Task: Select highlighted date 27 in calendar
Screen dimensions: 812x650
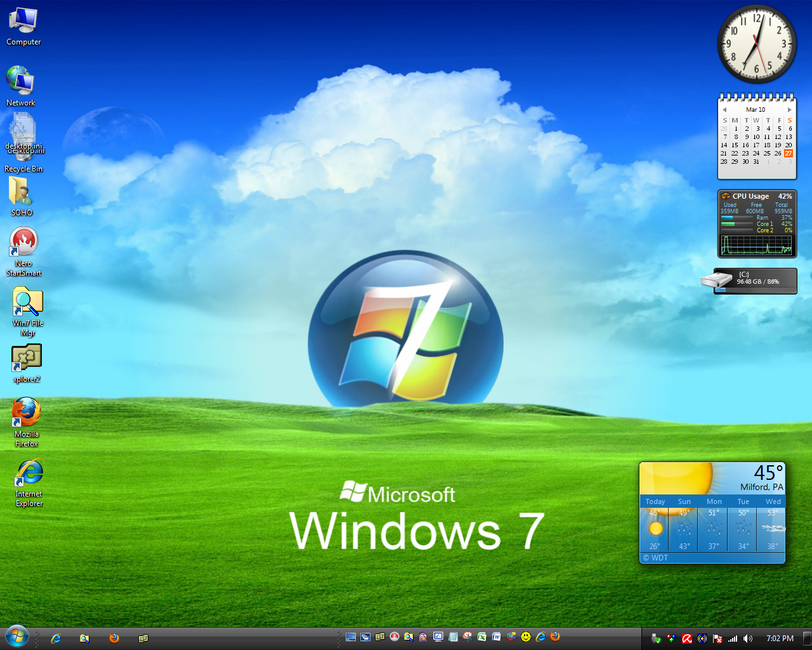Action: click(789, 153)
